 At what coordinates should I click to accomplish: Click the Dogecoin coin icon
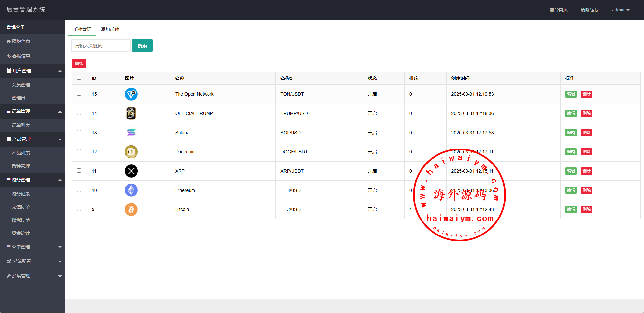[x=131, y=152]
